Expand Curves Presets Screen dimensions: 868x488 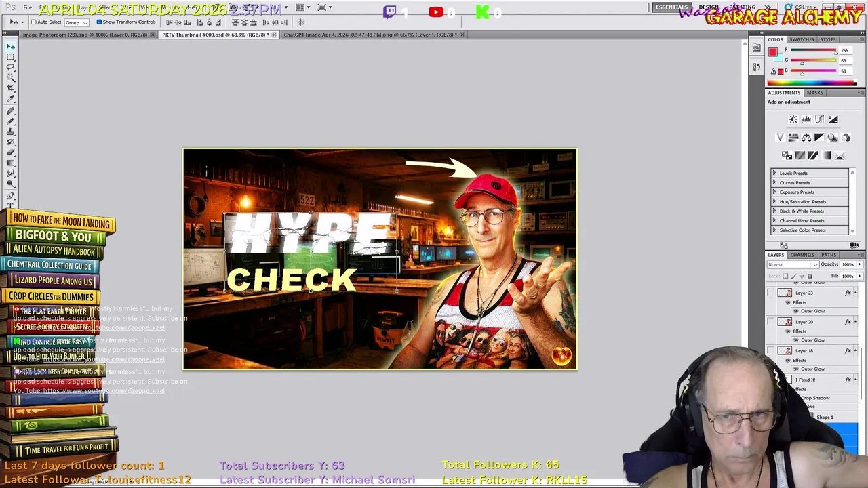pyautogui.click(x=774, y=182)
